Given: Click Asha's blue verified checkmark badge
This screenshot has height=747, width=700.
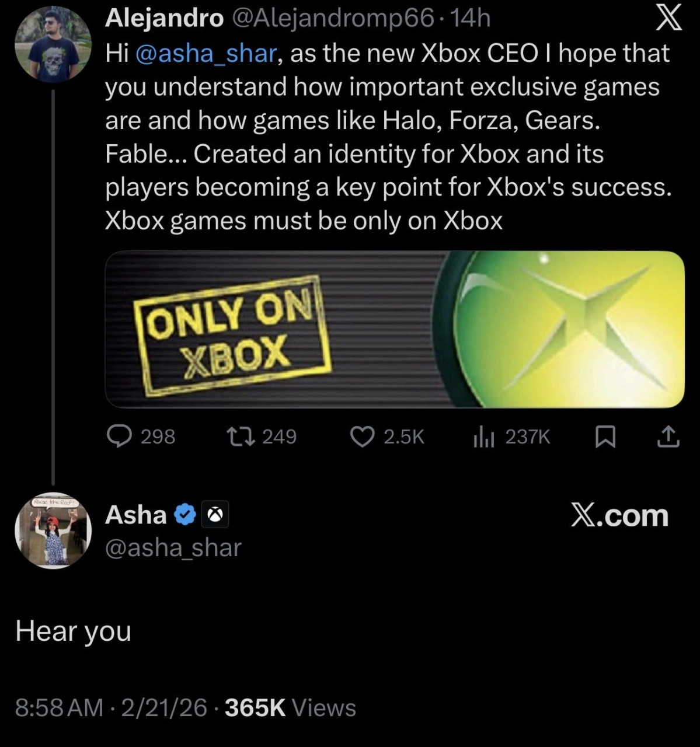Looking at the screenshot, I should (185, 515).
